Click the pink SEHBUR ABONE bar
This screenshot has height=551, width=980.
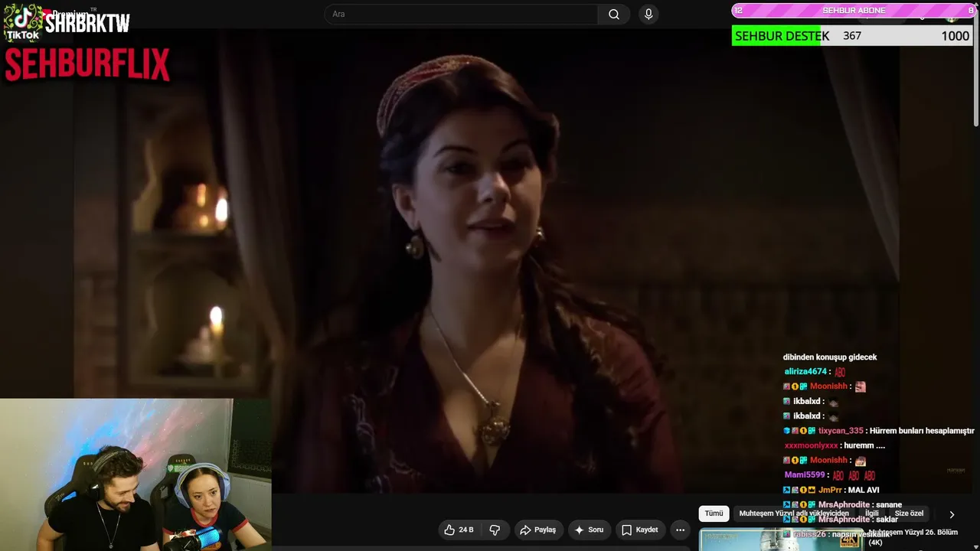[854, 10]
